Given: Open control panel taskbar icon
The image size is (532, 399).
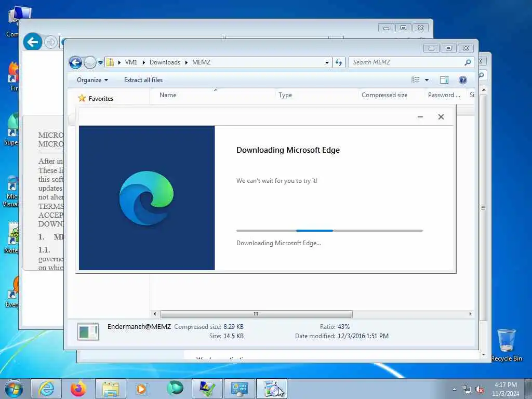Looking at the screenshot, I should (240, 389).
